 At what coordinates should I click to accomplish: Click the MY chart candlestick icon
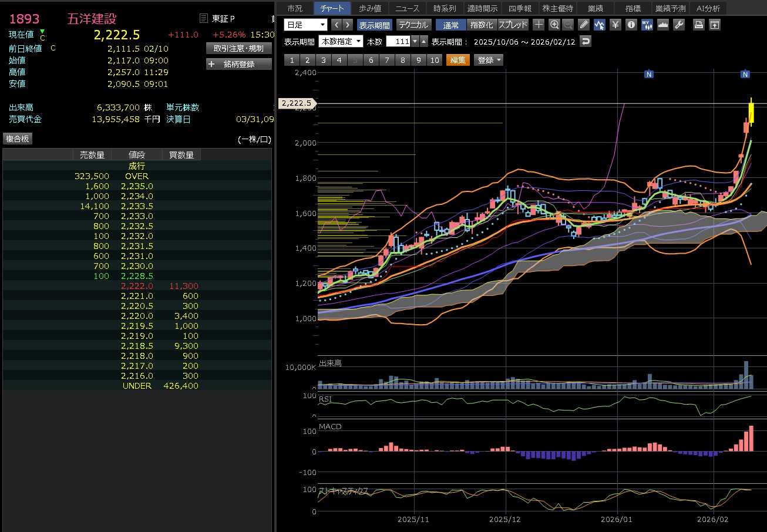(647, 25)
